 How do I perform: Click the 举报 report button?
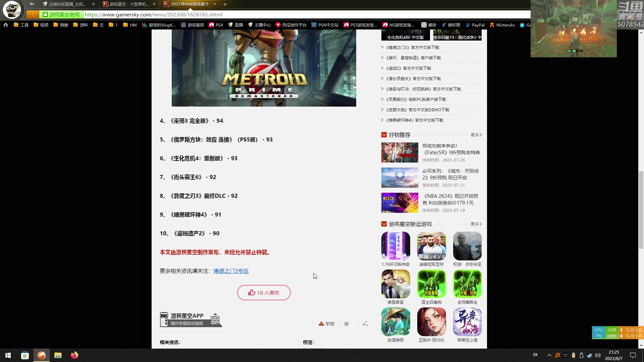tap(327, 324)
